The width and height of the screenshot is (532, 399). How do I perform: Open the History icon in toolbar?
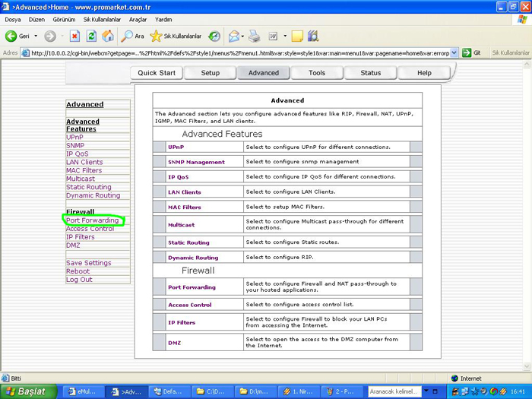click(214, 36)
